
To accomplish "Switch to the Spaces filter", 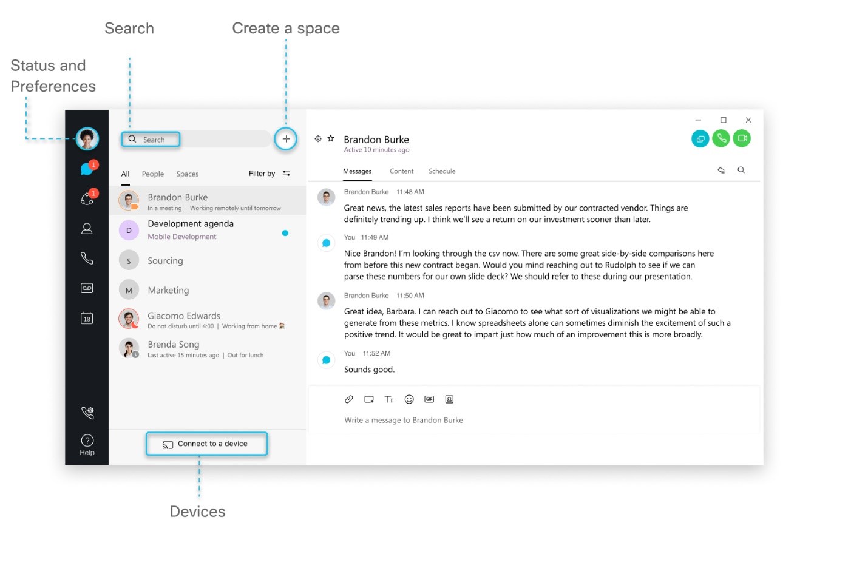I will coord(187,174).
